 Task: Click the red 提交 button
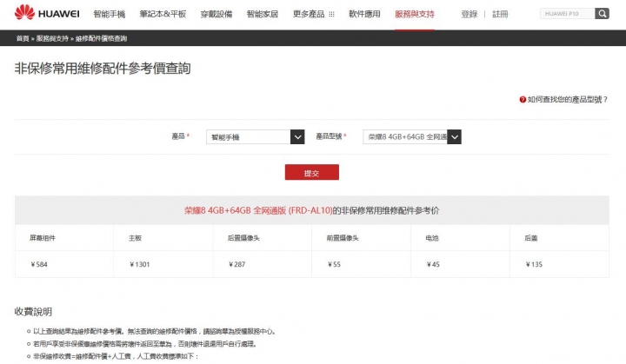click(312, 172)
